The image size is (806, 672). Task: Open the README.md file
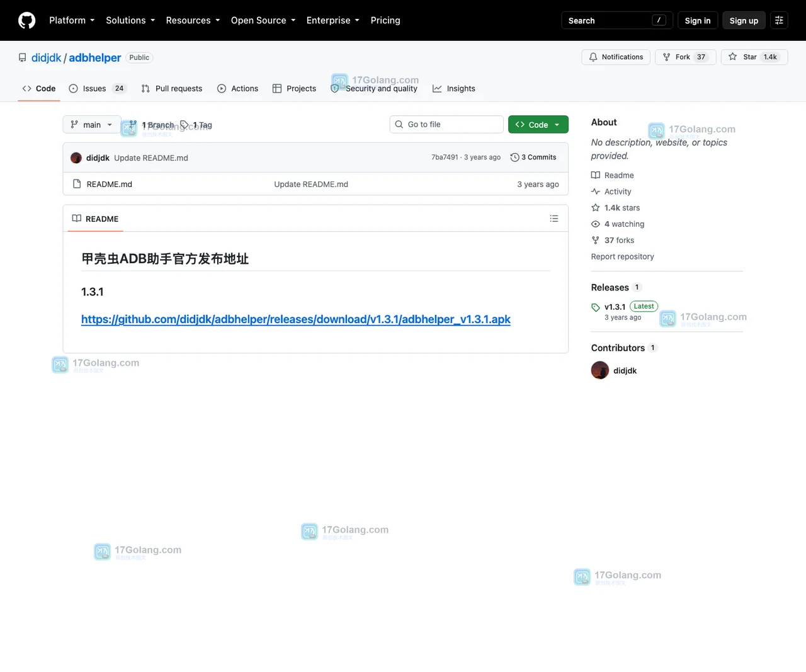[x=110, y=184]
